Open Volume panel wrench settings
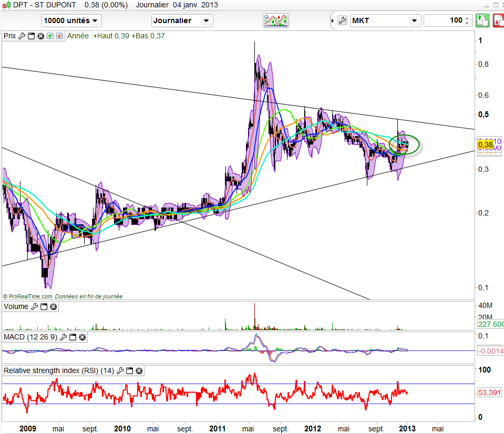 [x=35, y=306]
